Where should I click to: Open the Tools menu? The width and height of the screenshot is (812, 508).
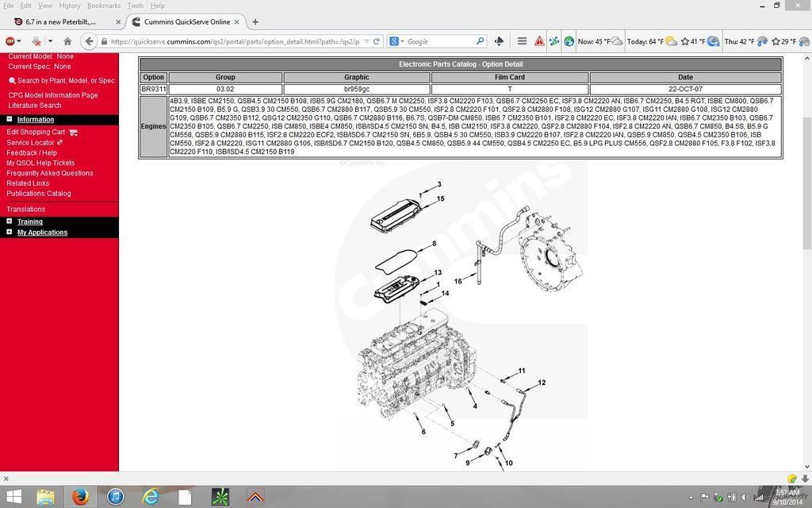point(135,6)
